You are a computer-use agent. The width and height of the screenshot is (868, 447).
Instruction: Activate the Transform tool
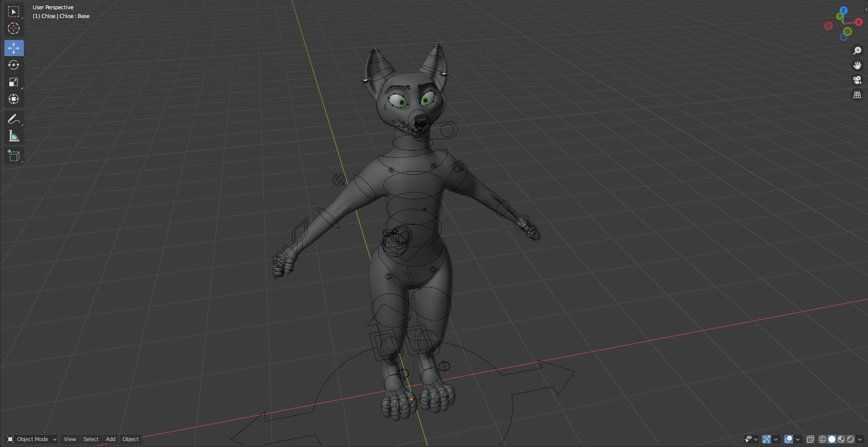point(14,99)
